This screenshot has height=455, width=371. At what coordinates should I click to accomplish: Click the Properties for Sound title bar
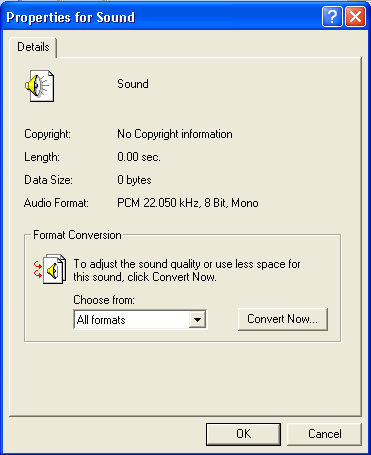(160, 17)
